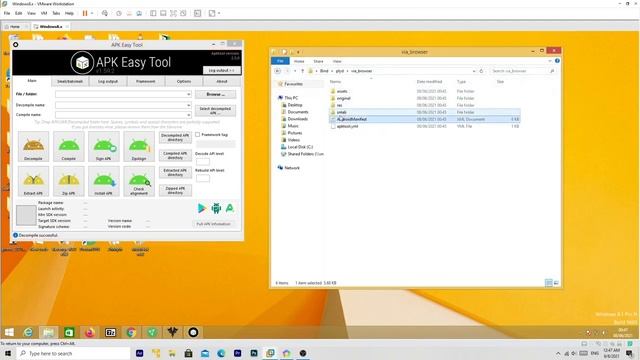Open Firefox on the guest taskbar
The height and width of the screenshot is (360, 640).
90,332
